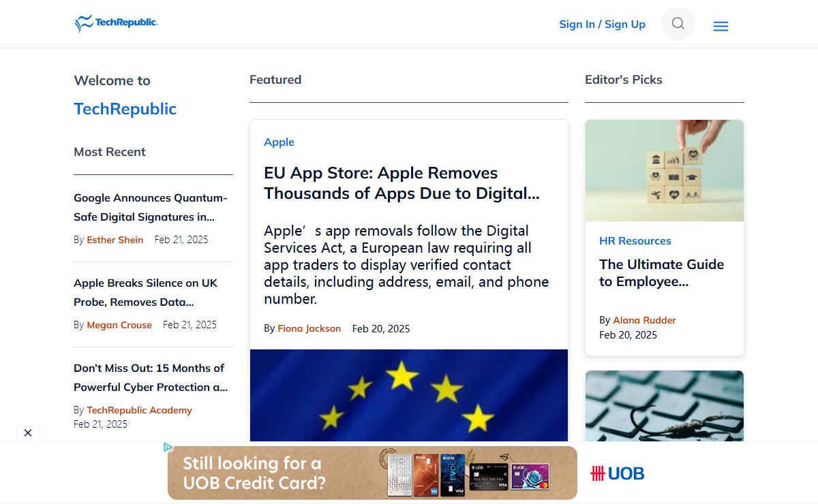Open the search magnifier icon
Screen dimensions: 818x504
[678, 24]
